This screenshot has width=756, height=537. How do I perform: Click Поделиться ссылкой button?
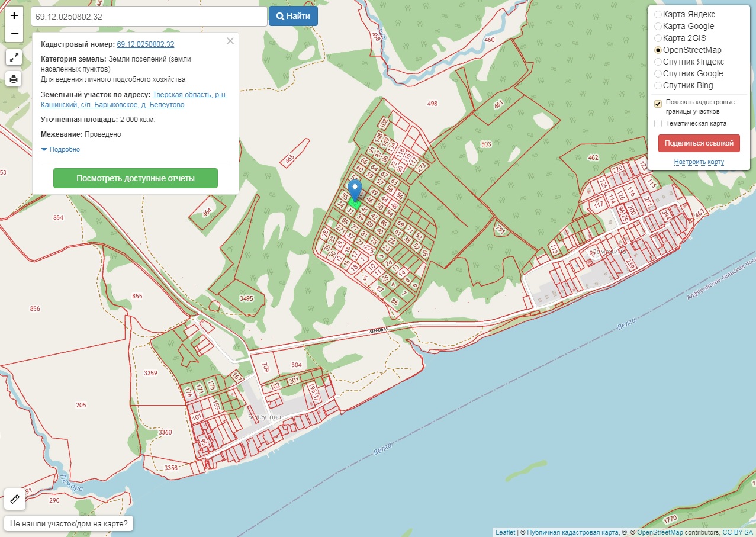point(699,143)
